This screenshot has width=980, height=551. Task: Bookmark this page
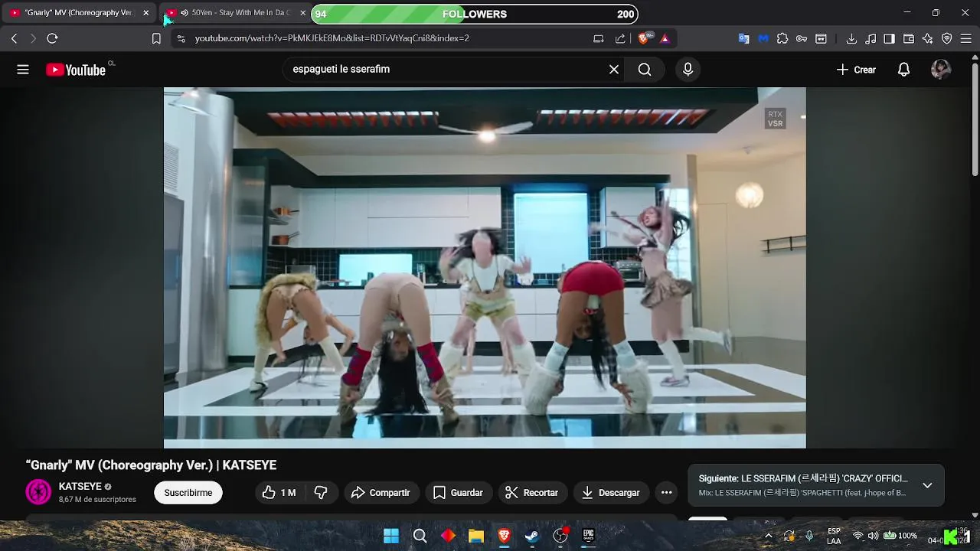tap(156, 38)
